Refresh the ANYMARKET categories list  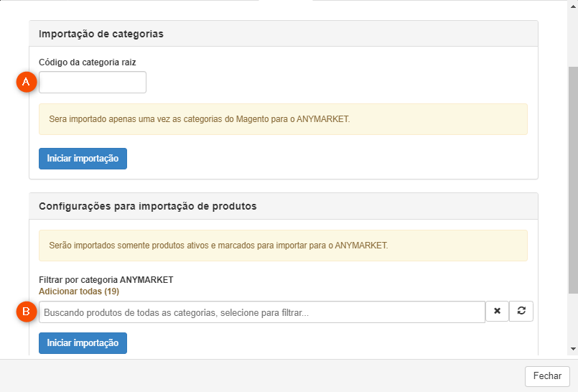(x=521, y=312)
